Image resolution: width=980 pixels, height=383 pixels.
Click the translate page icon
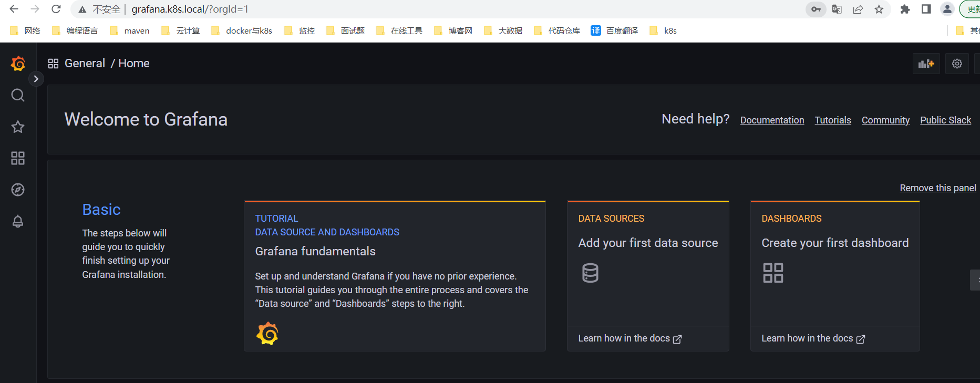click(x=837, y=9)
